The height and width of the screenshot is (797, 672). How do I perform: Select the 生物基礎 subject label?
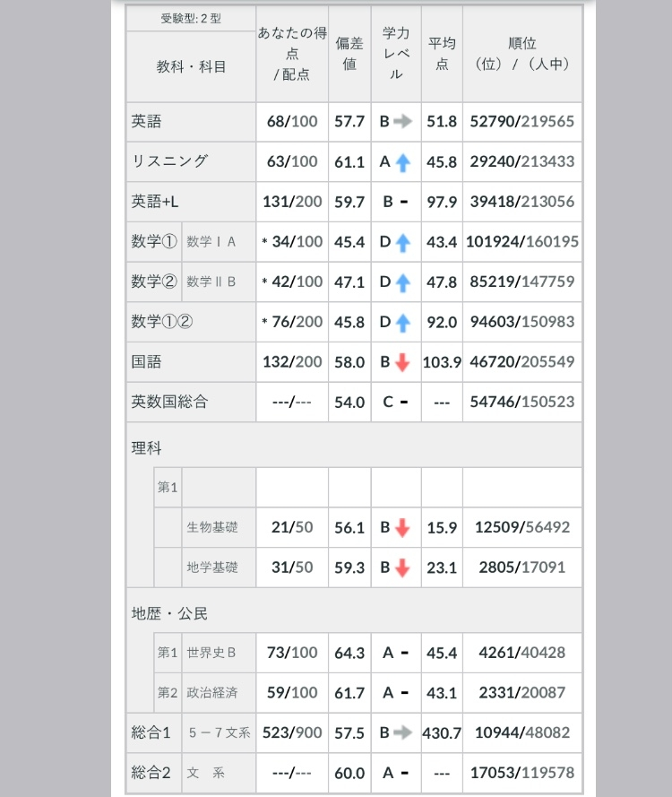[212, 528]
